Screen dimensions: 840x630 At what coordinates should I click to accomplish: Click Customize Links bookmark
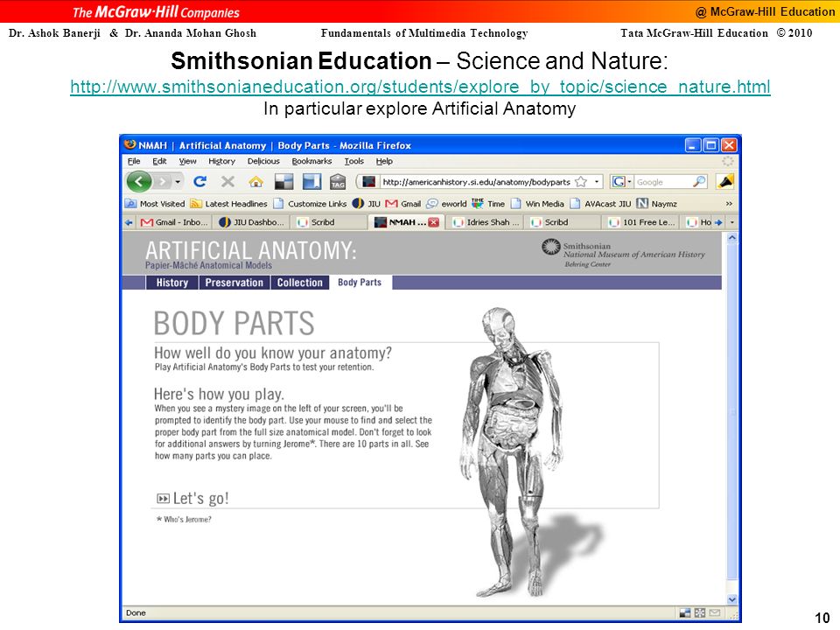[x=310, y=204]
